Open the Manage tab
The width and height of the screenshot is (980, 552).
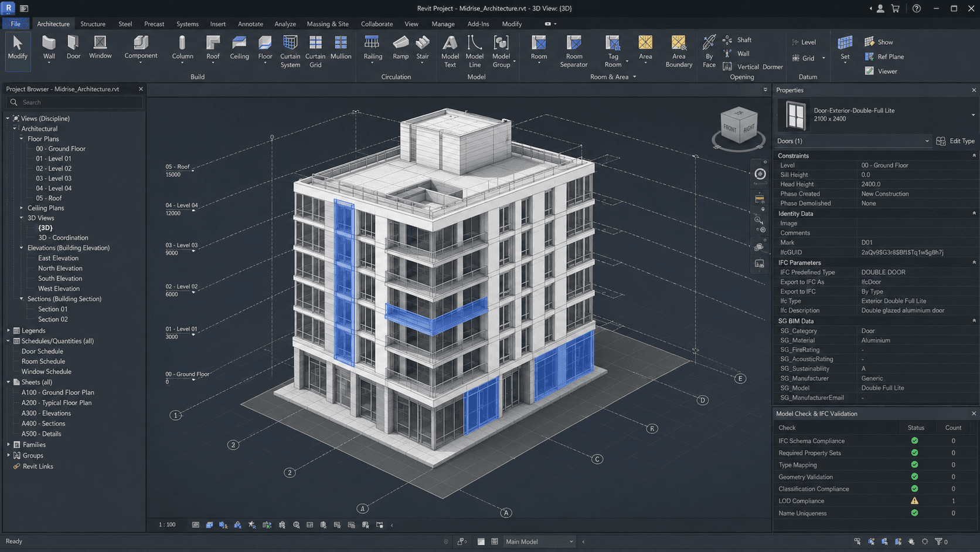443,24
